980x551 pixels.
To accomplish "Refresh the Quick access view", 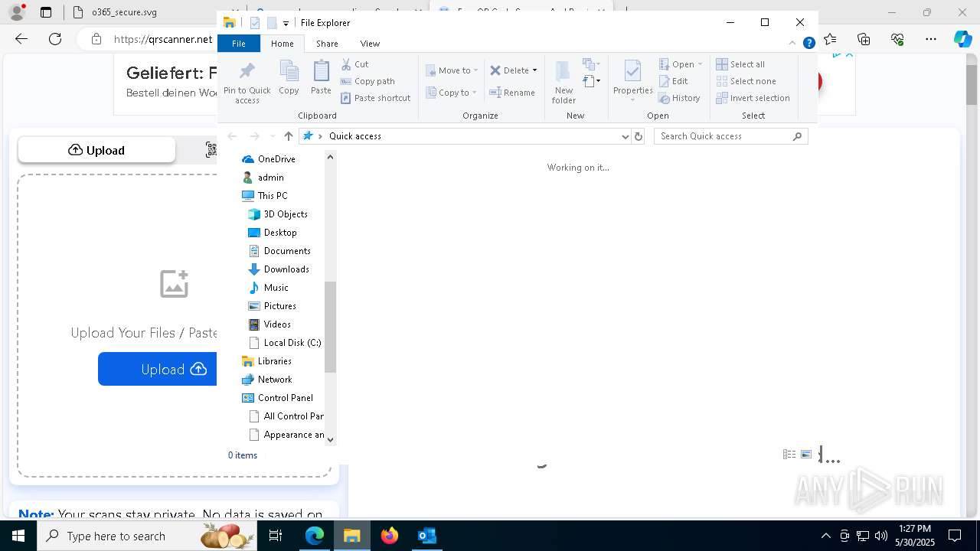I will (x=639, y=136).
